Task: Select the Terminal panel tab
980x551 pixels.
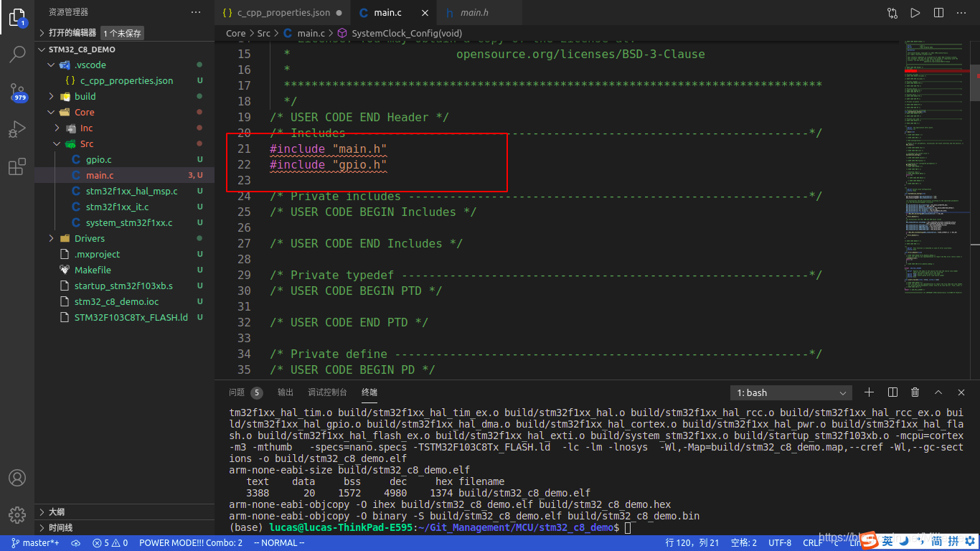Action: 369,392
